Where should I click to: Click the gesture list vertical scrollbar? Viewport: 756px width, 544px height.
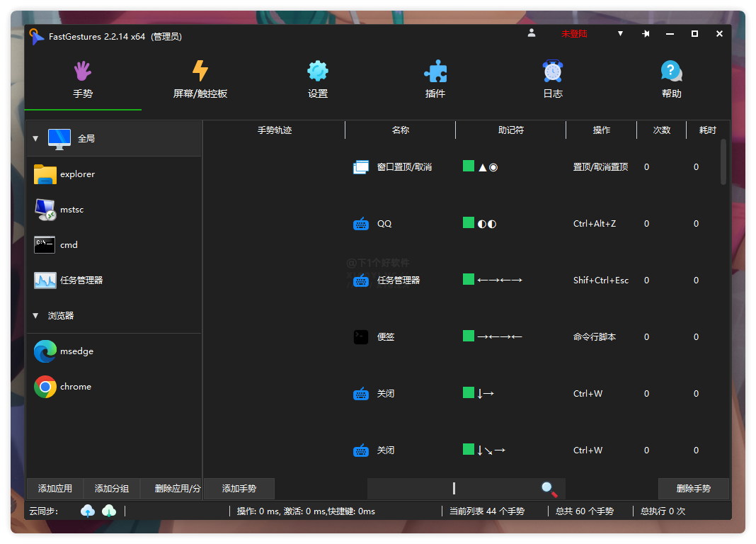(723, 162)
